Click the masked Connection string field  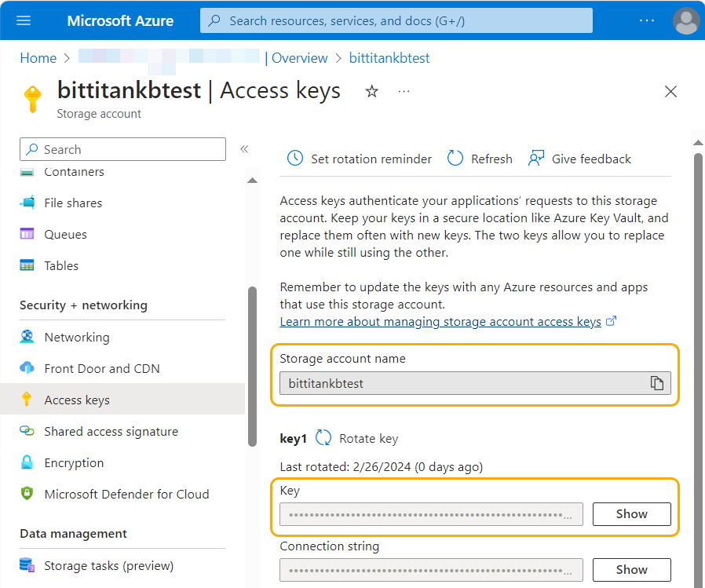click(431, 570)
